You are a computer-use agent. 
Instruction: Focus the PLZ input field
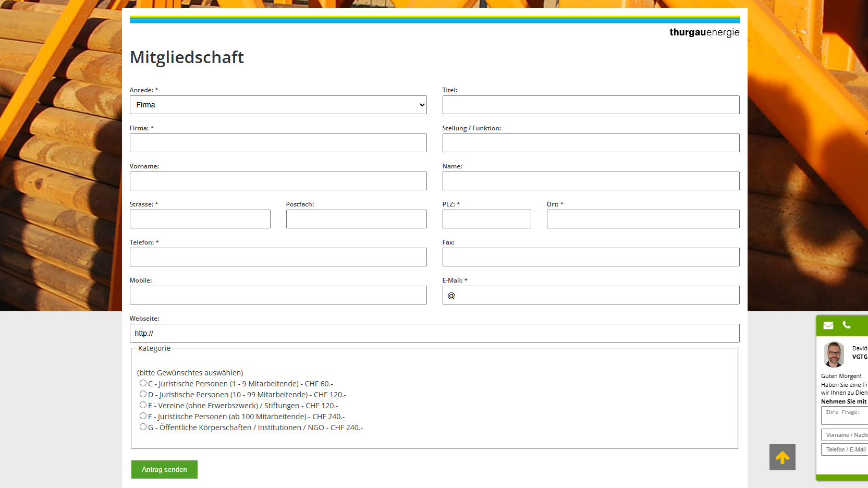(x=487, y=219)
